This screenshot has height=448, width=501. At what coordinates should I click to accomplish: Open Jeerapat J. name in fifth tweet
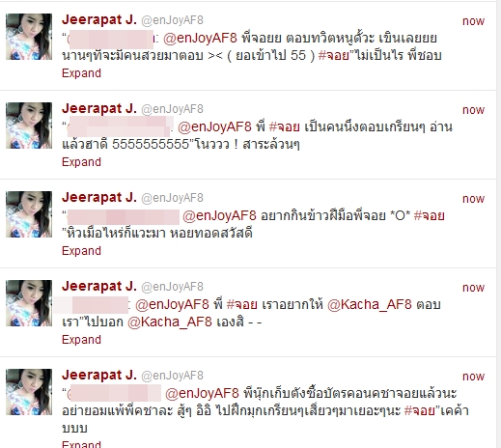click(99, 376)
